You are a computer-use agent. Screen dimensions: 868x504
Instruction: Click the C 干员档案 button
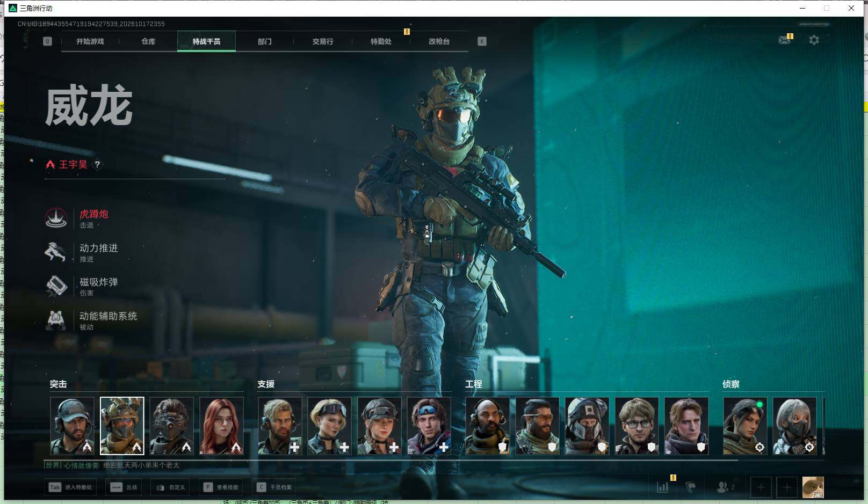coord(274,487)
